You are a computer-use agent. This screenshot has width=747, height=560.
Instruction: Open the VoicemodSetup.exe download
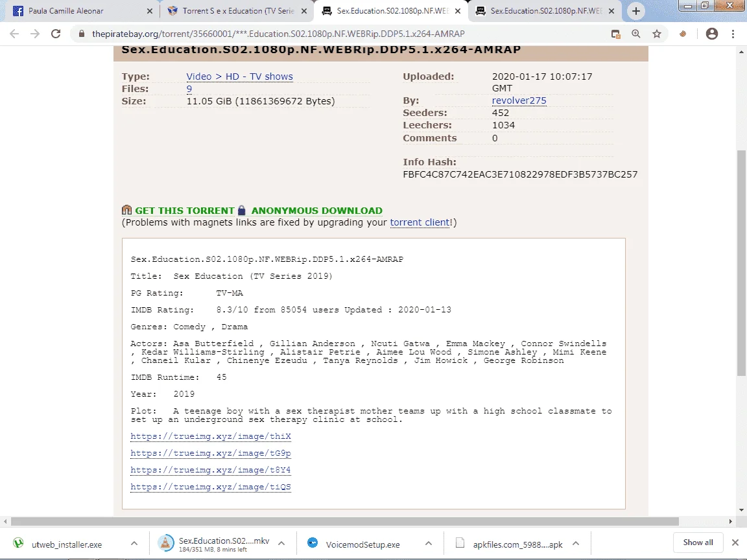(362, 544)
